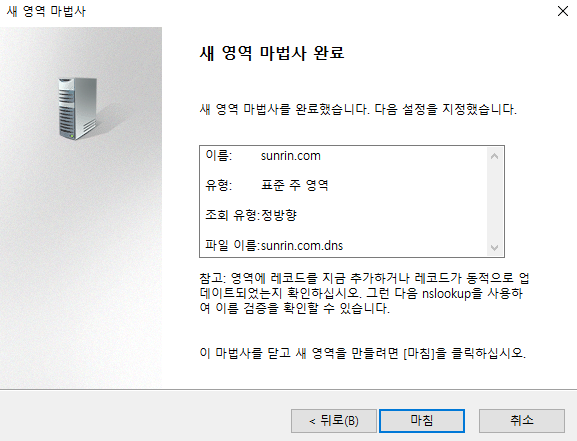The width and height of the screenshot is (577, 441).
Task: Click the 새 영역 마법사 title bar text
Action: pyautogui.click(x=46, y=11)
